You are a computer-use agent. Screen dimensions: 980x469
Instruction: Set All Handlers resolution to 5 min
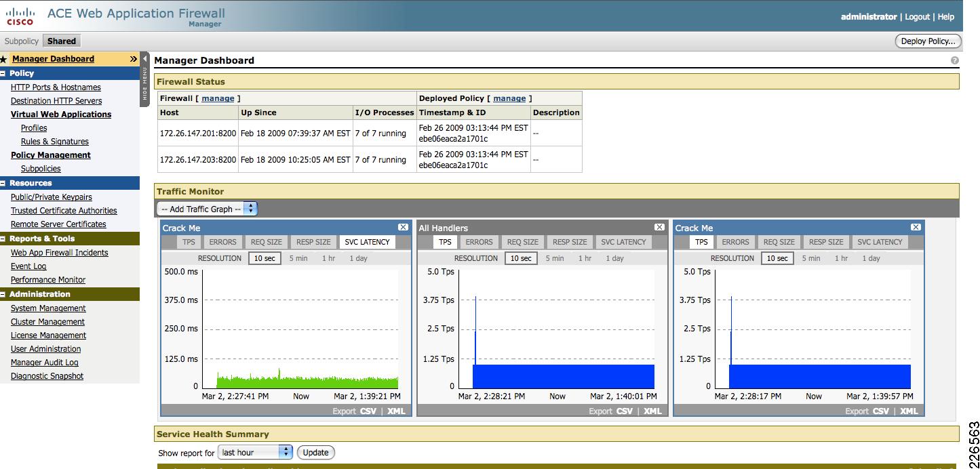(555, 258)
